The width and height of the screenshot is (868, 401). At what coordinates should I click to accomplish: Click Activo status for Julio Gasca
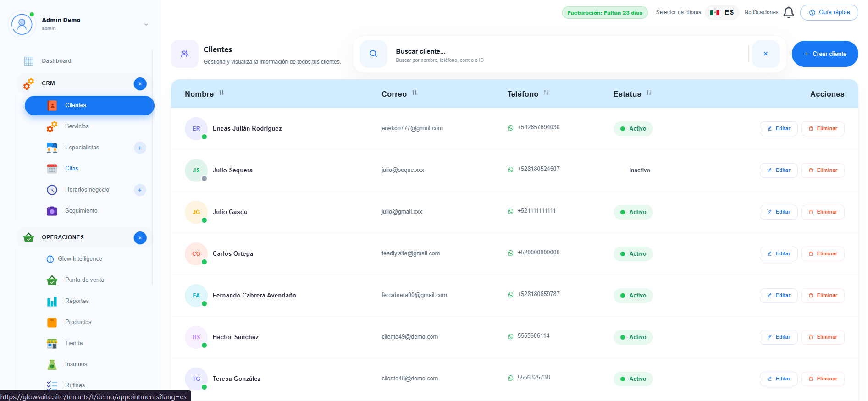pos(633,212)
